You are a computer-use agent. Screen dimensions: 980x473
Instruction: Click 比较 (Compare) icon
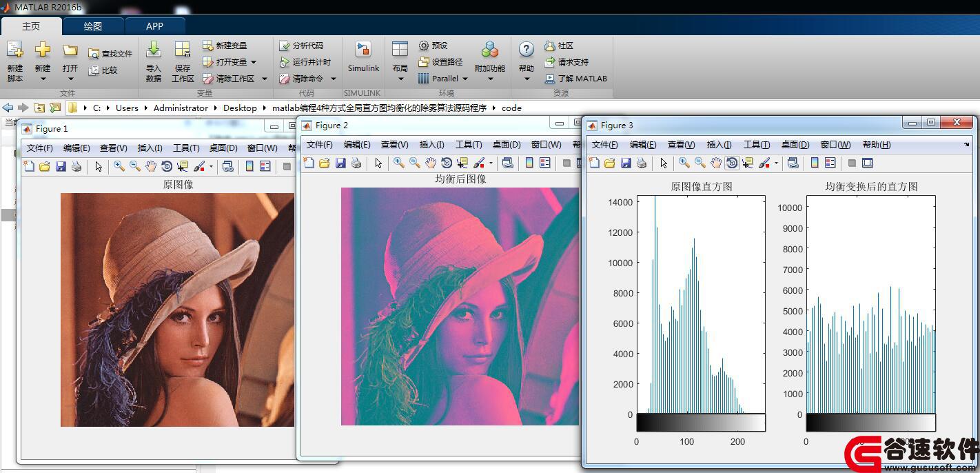(x=94, y=70)
